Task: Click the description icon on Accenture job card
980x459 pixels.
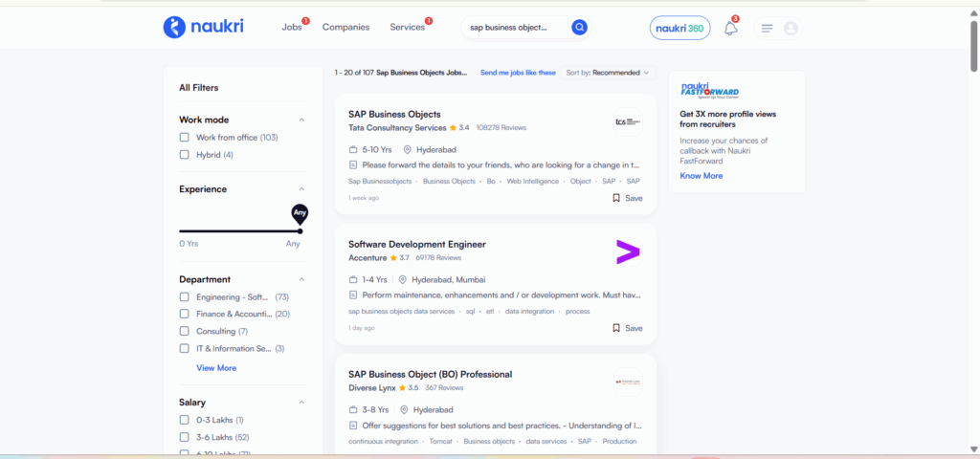Action: pyautogui.click(x=352, y=295)
